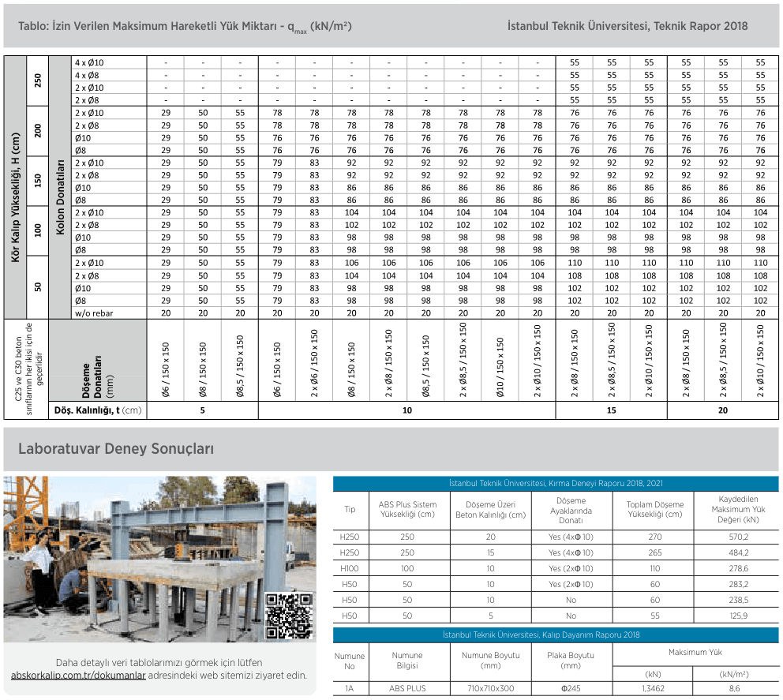Click the 'Tablo: İzin Verilen Maksimum Hareketli Yük Miktarı' title
The image size is (783, 700).
pyautogui.click(x=185, y=27)
